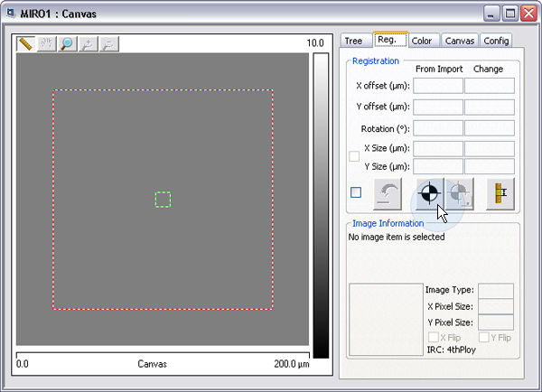Select the ruler measure tool
The width and height of the screenshot is (542, 392).
(x=25, y=44)
